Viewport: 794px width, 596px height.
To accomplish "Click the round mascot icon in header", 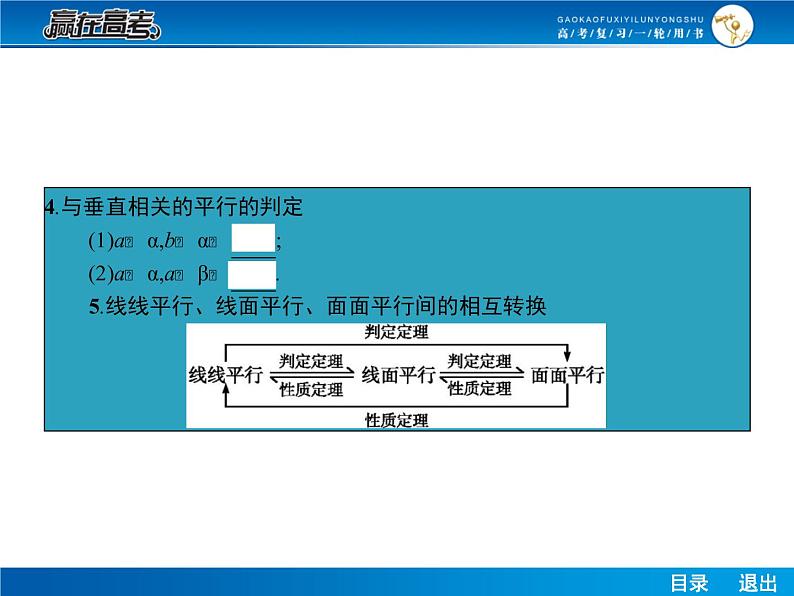I will 732,26.
